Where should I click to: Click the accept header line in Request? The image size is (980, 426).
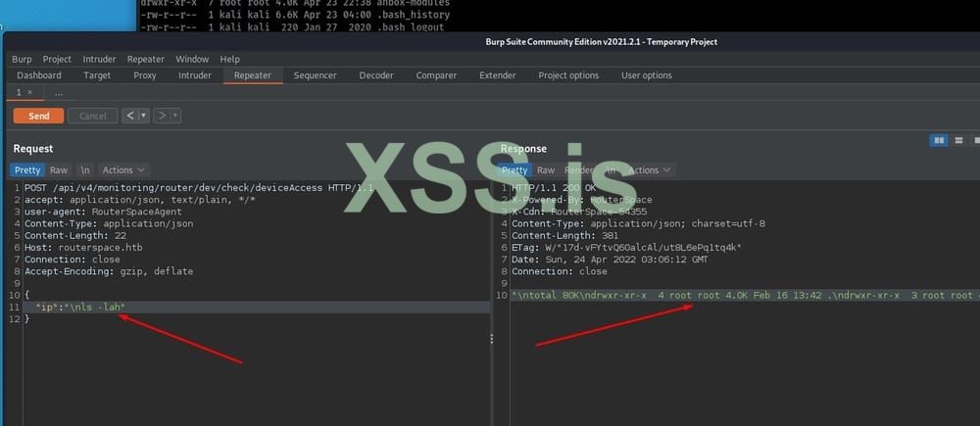(x=140, y=199)
